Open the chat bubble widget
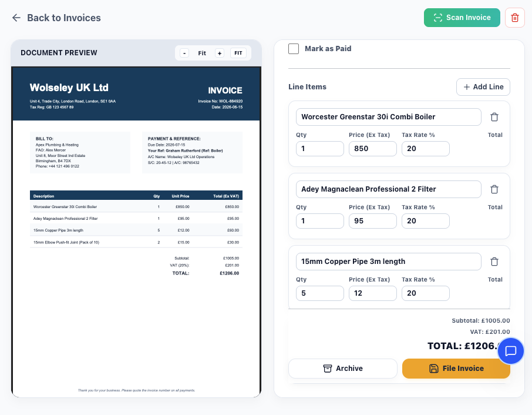The image size is (532, 415). tap(511, 351)
